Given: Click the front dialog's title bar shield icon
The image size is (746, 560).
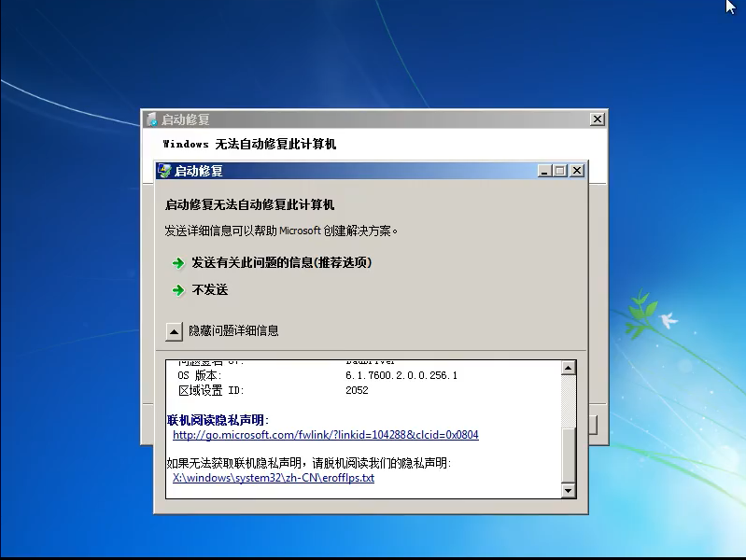Looking at the screenshot, I should tap(165, 171).
